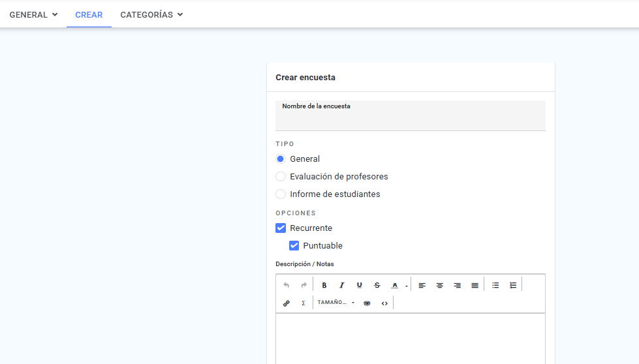Apply underline formatting
639x364 pixels.
[x=359, y=285]
